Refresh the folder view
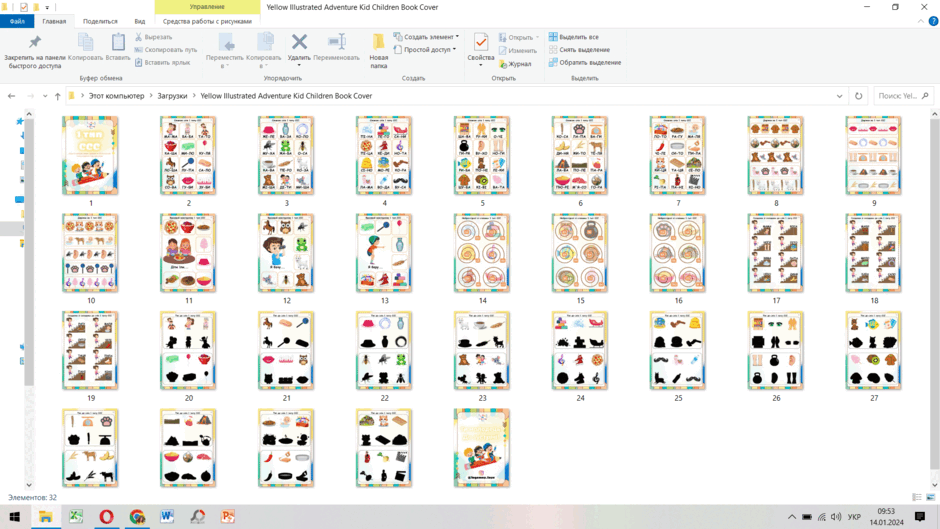Viewport: 940px width, 529px height. coord(858,96)
